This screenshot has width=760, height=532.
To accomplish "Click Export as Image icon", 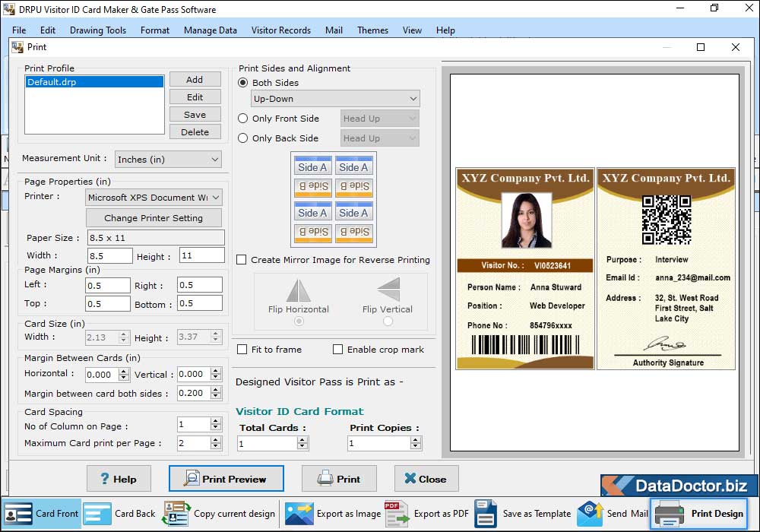I will [x=299, y=514].
